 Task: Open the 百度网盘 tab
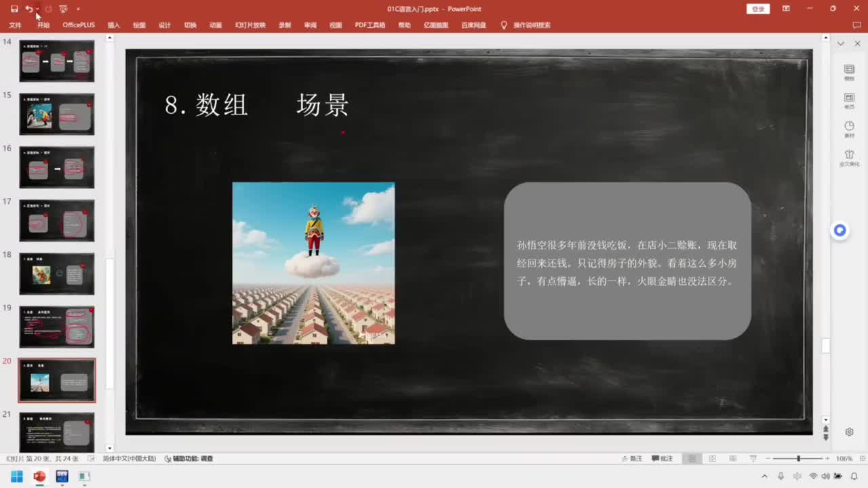(474, 25)
